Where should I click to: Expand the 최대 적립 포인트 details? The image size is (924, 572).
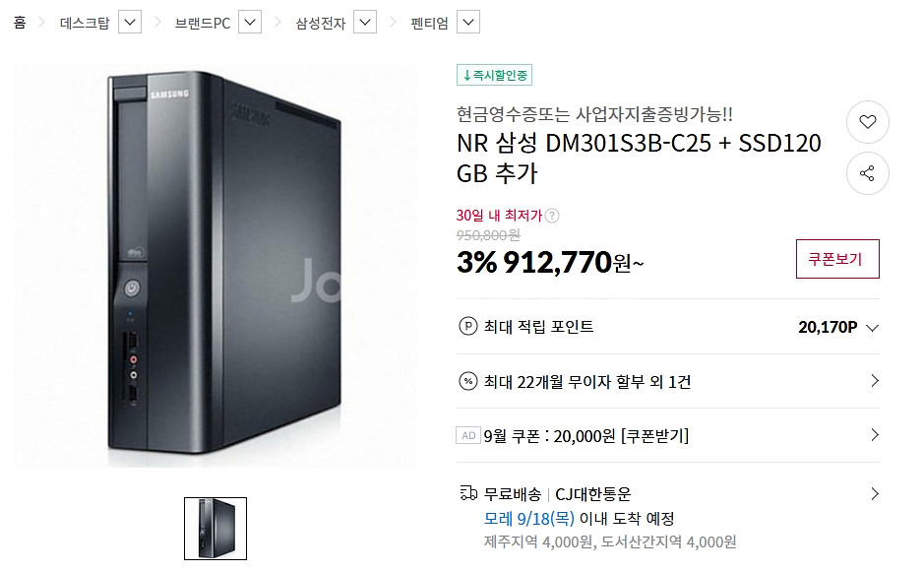pos(872,327)
